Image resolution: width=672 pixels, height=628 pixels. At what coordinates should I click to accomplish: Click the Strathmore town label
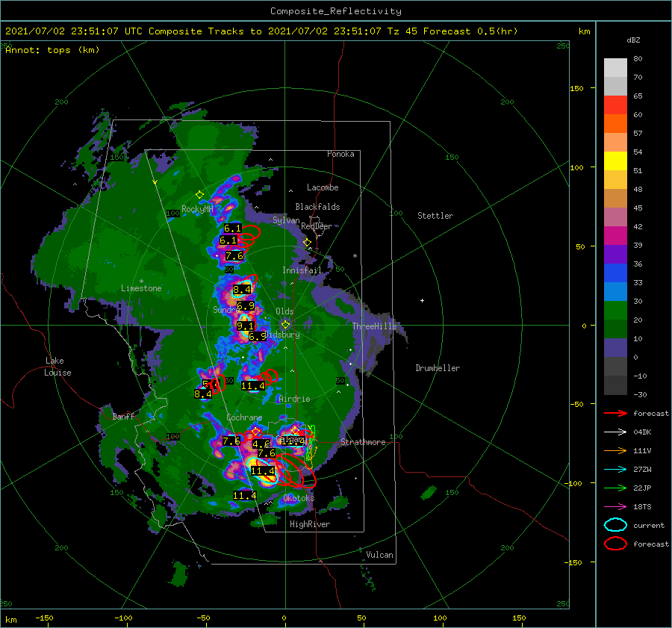pyautogui.click(x=363, y=442)
